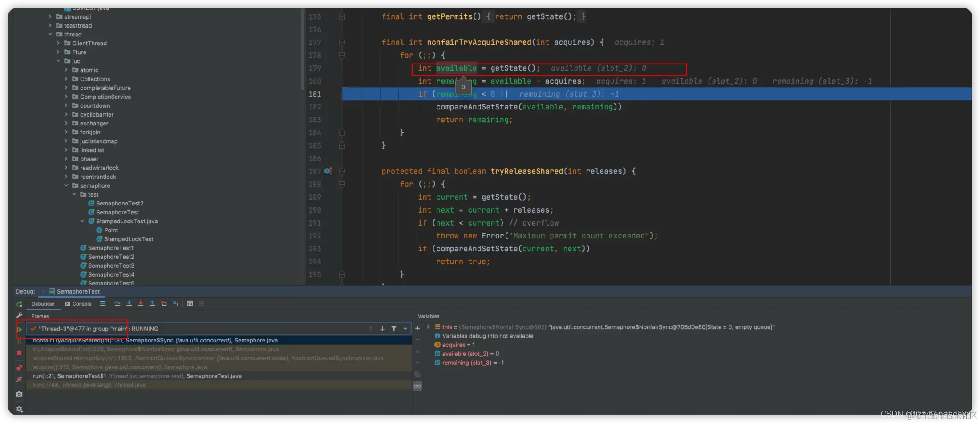Show execution point icon in debugger toolbar
Image resolution: width=980 pixels, height=423 pixels.
point(103,304)
